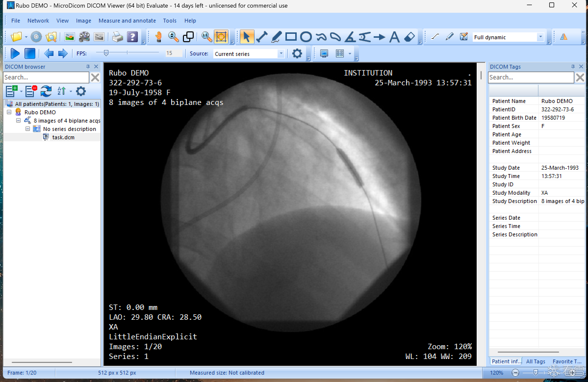Collapse the Rubo DEMO patient node
This screenshot has height=382, width=588.
(x=9, y=112)
